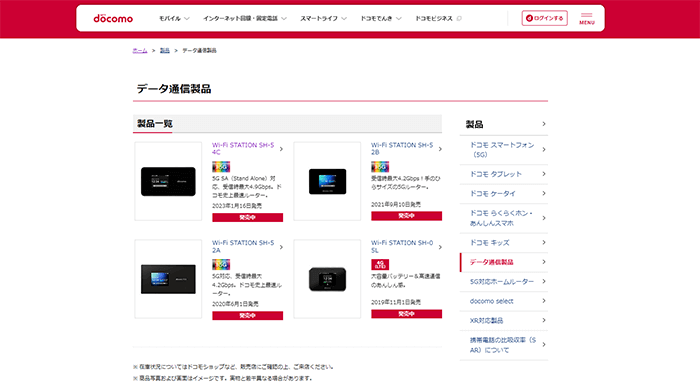
Task: Select 5G対応ホームルーター in sidebar
Action: tap(504, 282)
